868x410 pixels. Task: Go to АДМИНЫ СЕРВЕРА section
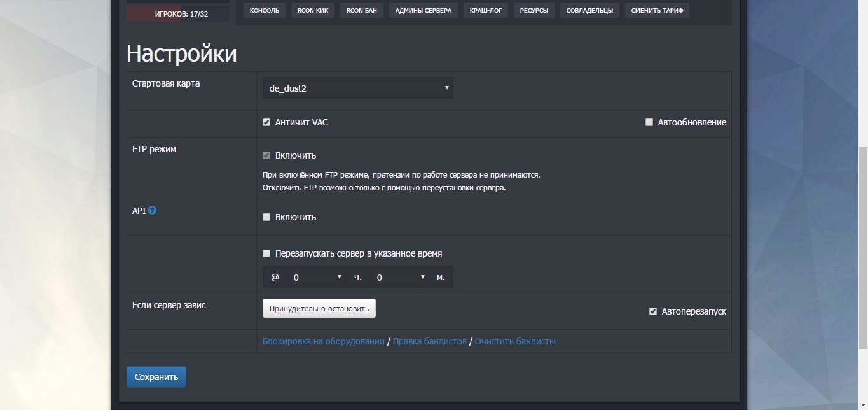[424, 10]
